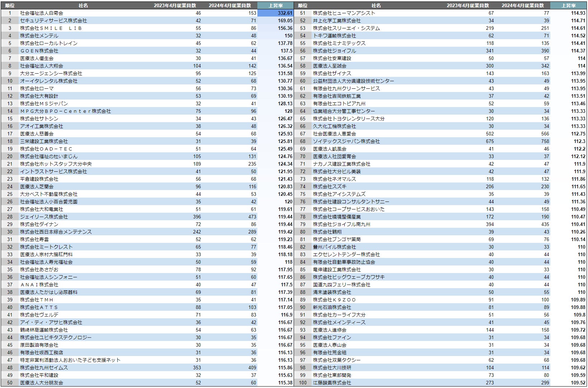Click 株式会社ザイナス company name
Image resolution: width=588 pixels, height=388 pixels.
332,73
